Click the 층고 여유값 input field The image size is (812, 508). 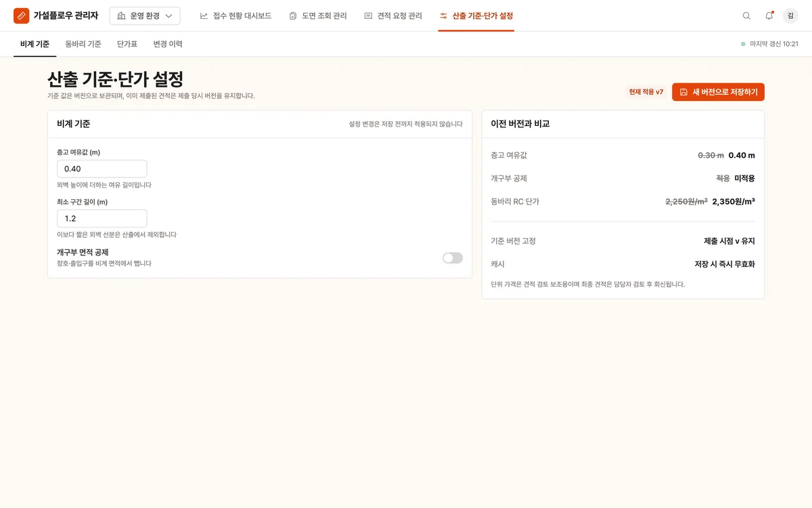point(101,169)
